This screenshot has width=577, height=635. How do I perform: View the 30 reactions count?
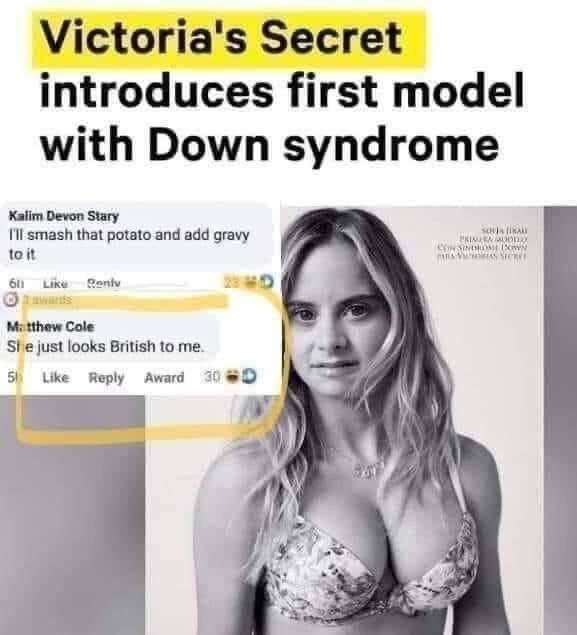click(x=212, y=377)
